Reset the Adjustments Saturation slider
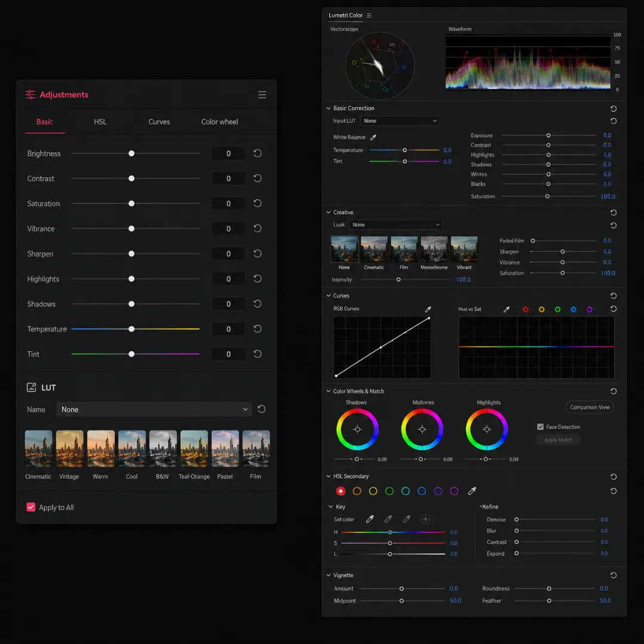 258,203
